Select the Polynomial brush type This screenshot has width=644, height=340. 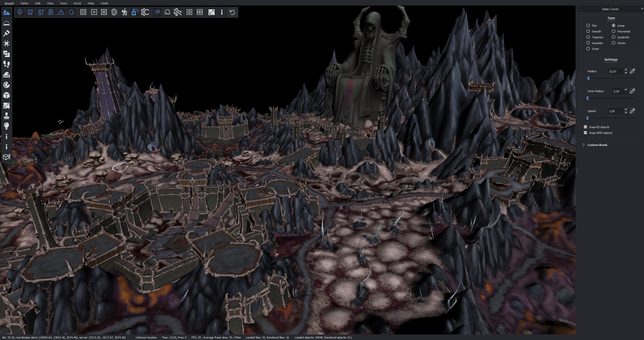coord(614,31)
